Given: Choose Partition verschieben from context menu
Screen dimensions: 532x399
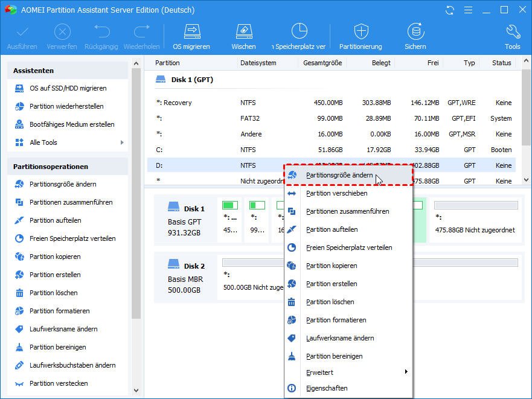Looking at the screenshot, I should pyautogui.click(x=336, y=193).
